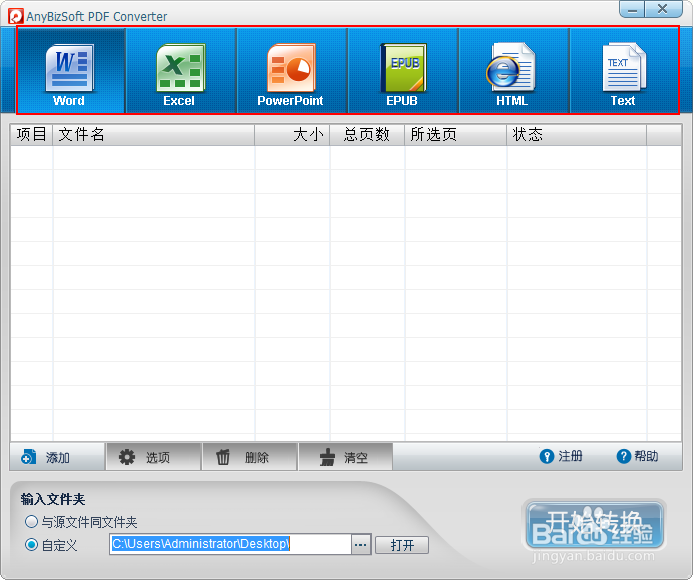The height and width of the screenshot is (580, 693).
Task: Click the 大小 column header
Action: tap(292, 134)
